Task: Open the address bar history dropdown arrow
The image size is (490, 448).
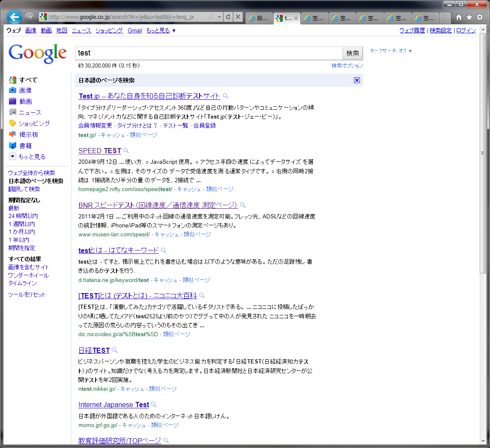Action: click(219, 17)
